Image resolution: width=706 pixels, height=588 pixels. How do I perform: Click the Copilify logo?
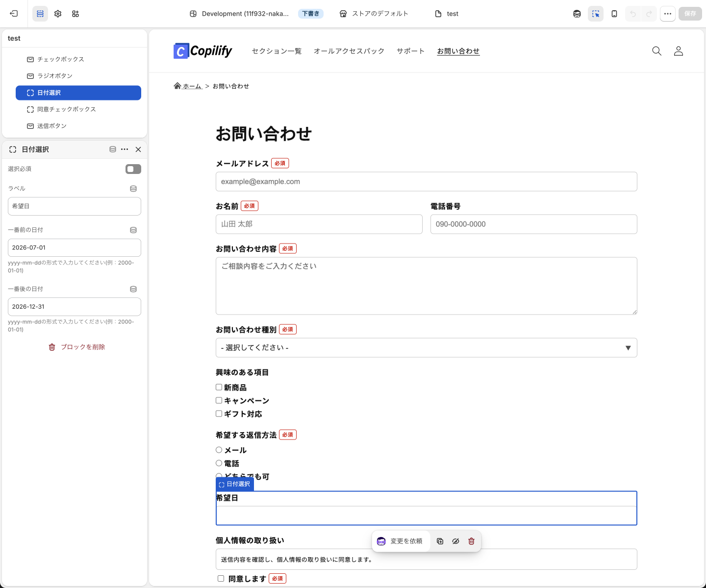[203, 51]
